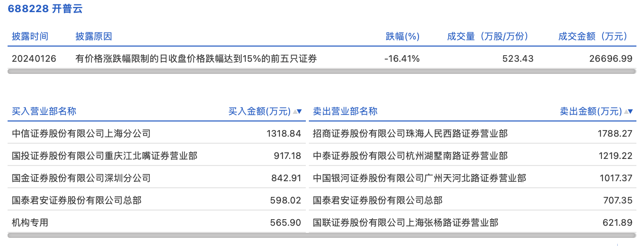This screenshot has height=246, width=644.
Task: Open 招商证券珠海人民西路证券营业部 seller entry
Action: (410, 134)
